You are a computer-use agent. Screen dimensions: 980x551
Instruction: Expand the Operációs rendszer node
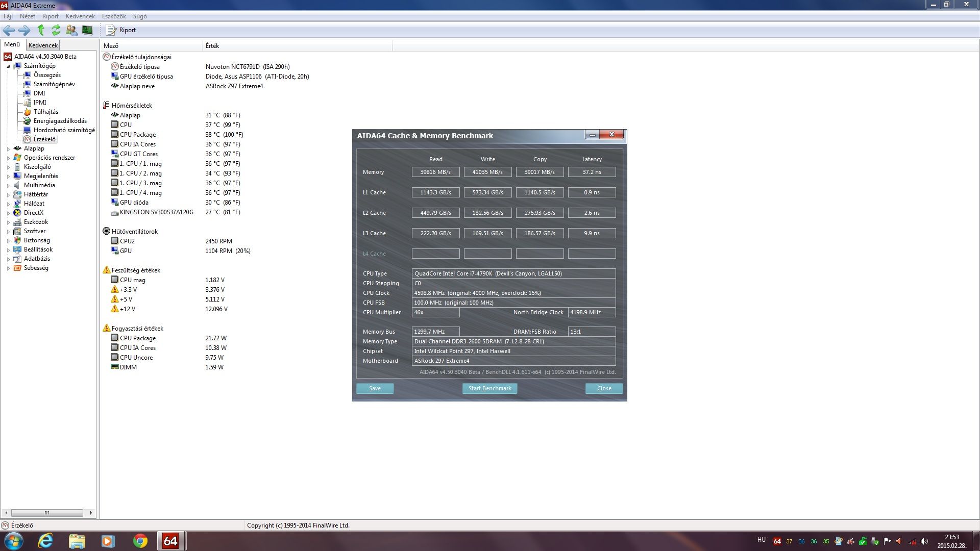pyautogui.click(x=8, y=158)
